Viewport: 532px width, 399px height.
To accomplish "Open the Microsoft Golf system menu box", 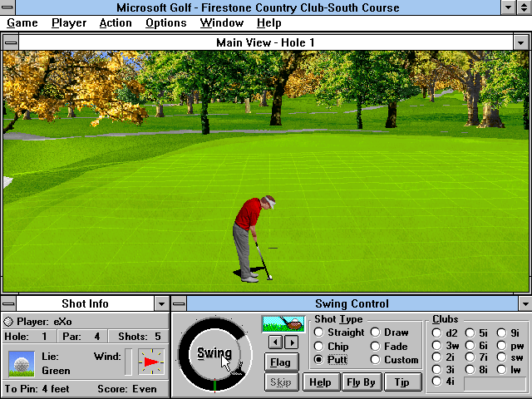I will click(7, 7).
